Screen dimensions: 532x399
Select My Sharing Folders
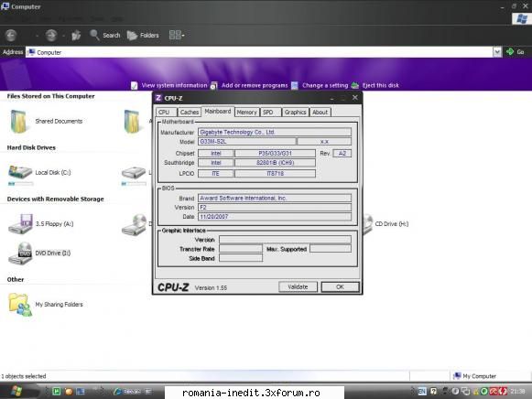(46, 305)
